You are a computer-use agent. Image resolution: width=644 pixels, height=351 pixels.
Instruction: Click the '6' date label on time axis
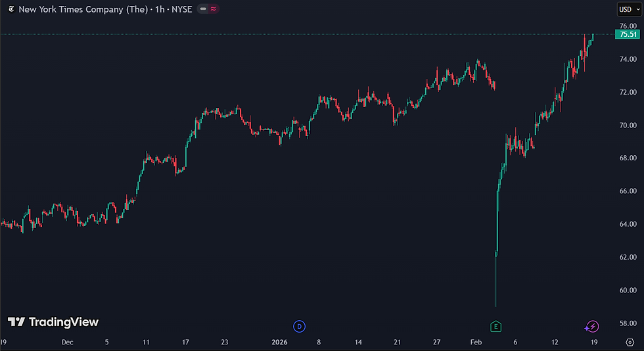(x=515, y=342)
